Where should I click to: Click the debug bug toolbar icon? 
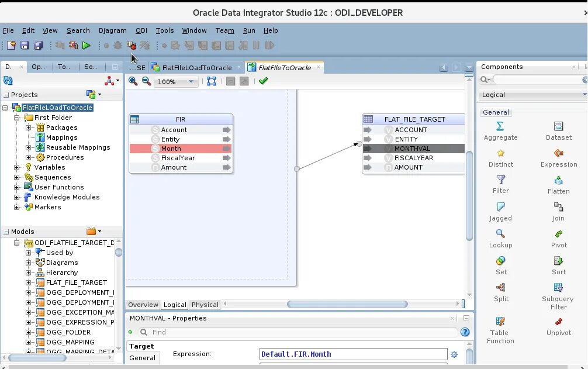132,46
